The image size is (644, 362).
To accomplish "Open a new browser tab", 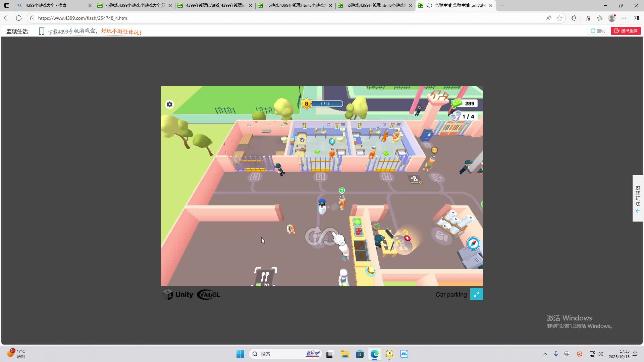I will [502, 5].
